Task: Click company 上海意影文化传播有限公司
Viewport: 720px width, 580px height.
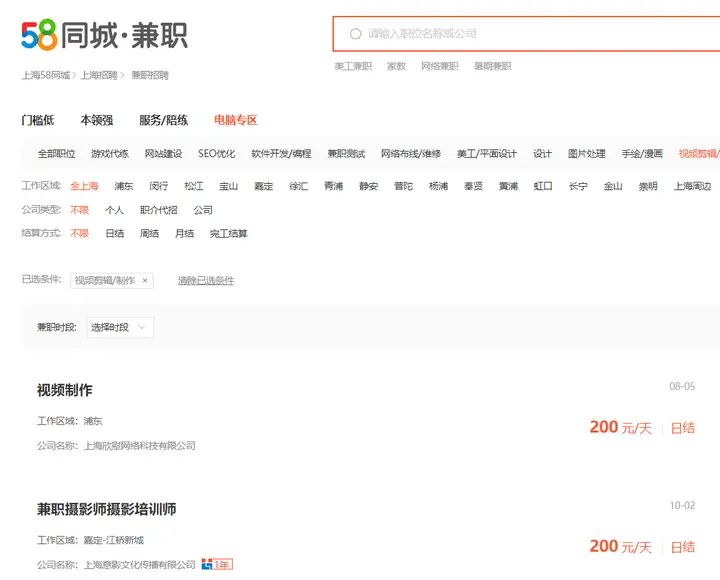Action: pos(140,564)
